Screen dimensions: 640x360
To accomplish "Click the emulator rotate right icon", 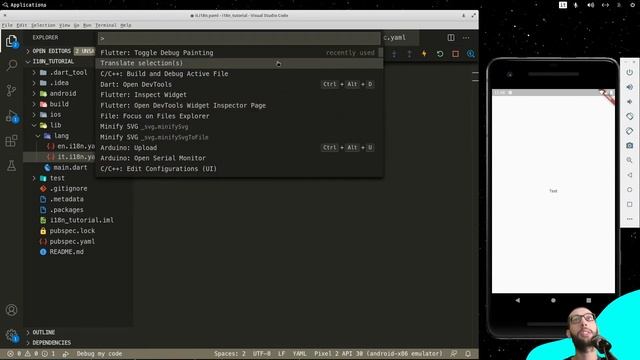I will click(629, 131).
